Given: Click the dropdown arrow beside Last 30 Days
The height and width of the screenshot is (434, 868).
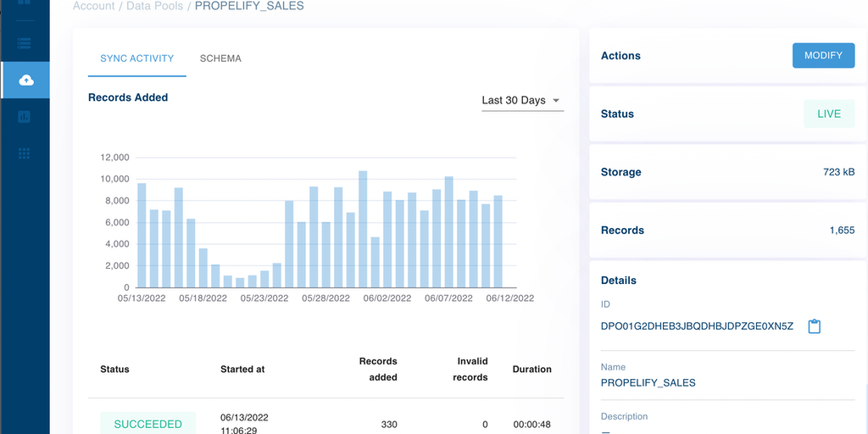Looking at the screenshot, I should click(556, 100).
